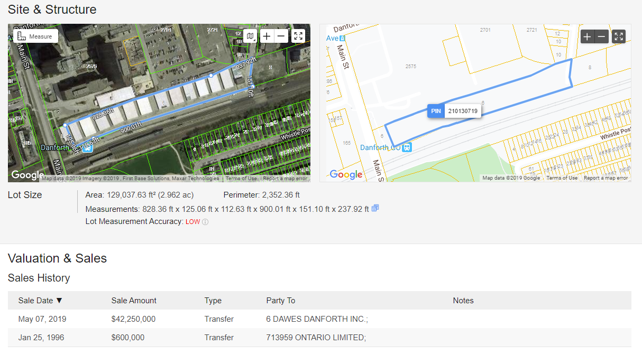Screen dimensions: 642x364
Task: Select the May 07, 2019 sale row
Action: tap(319, 319)
